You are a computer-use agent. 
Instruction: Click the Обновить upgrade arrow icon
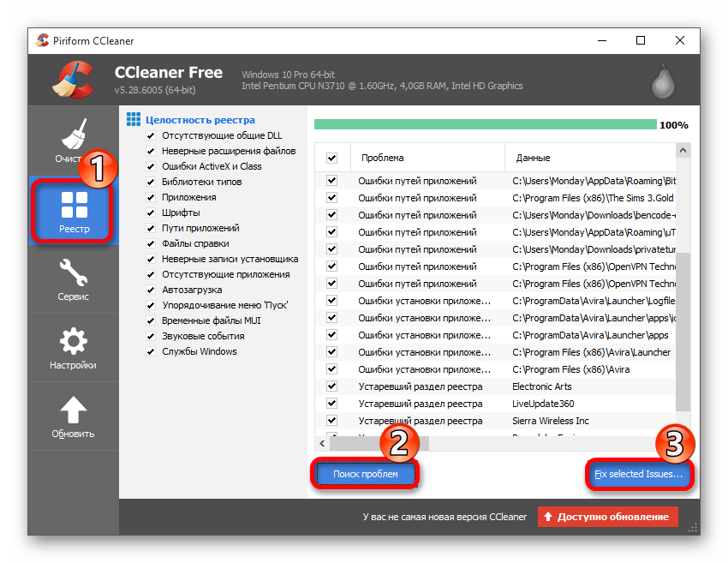pos(74,411)
